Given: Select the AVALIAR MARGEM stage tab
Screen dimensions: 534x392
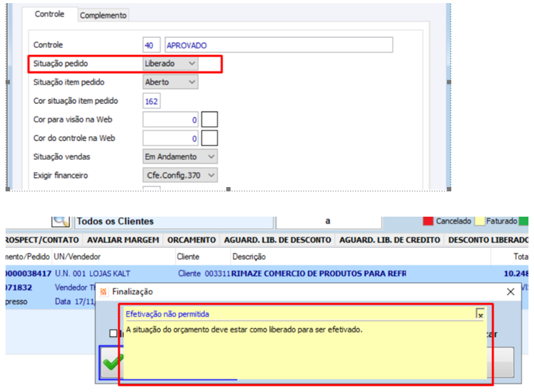Looking at the screenshot, I should 123,240.
